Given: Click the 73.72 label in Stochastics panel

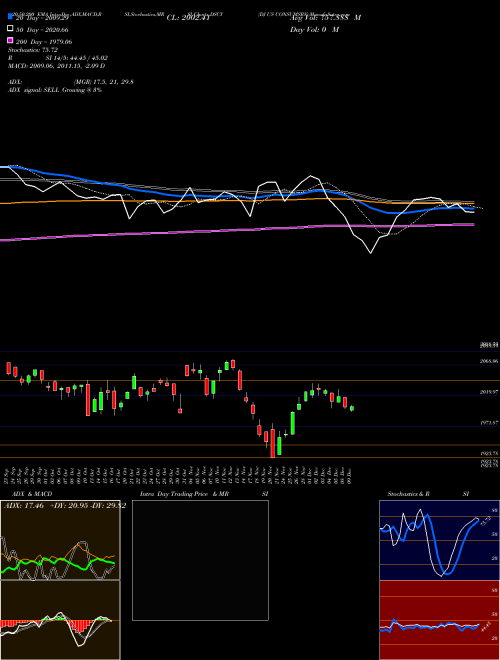Looking at the screenshot, I should click(x=484, y=521).
